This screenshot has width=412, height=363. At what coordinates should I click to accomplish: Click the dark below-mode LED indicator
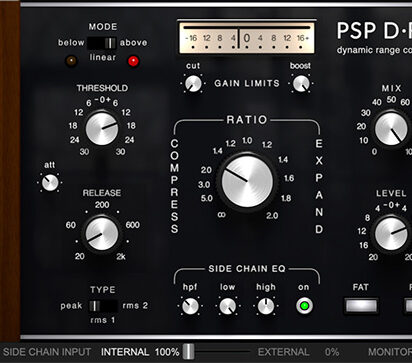click(71, 61)
